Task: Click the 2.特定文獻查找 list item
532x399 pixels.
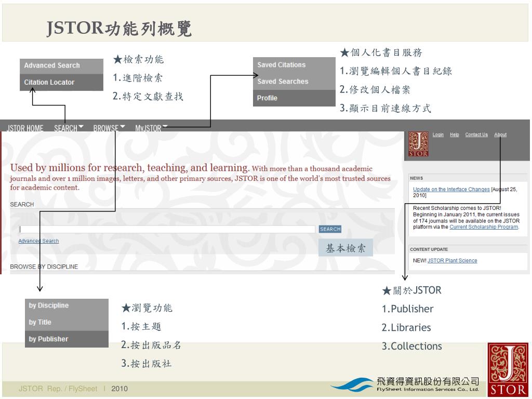Action: pyautogui.click(x=148, y=97)
